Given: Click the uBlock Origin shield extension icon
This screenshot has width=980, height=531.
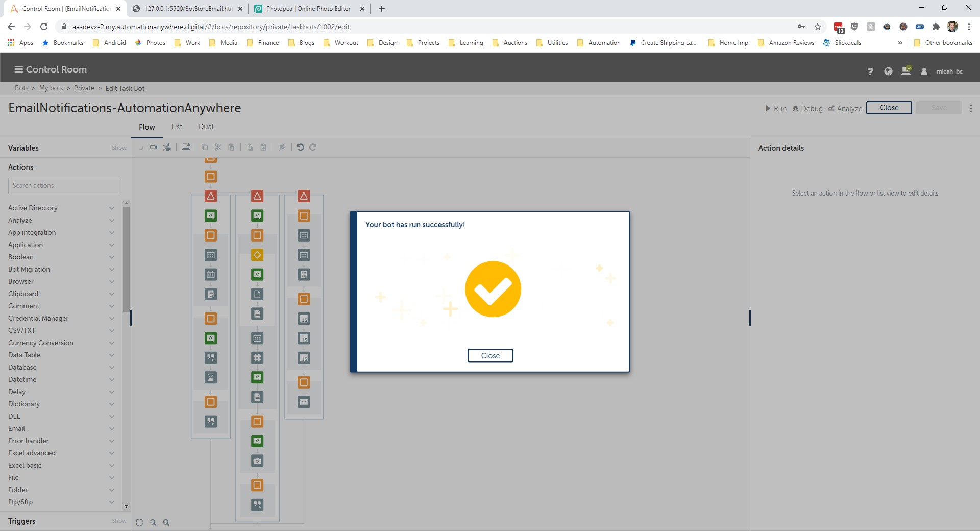Looking at the screenshot, I should 854,27.
